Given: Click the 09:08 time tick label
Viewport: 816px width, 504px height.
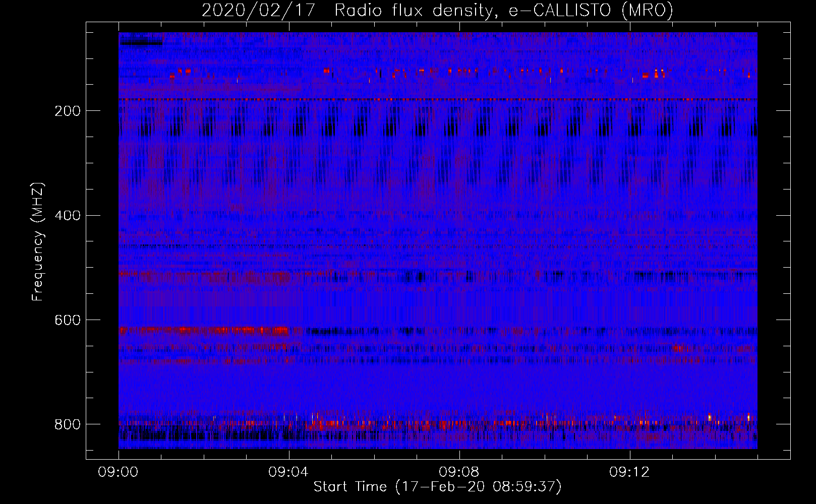Looking at the screenshot, I should [460, 472].
